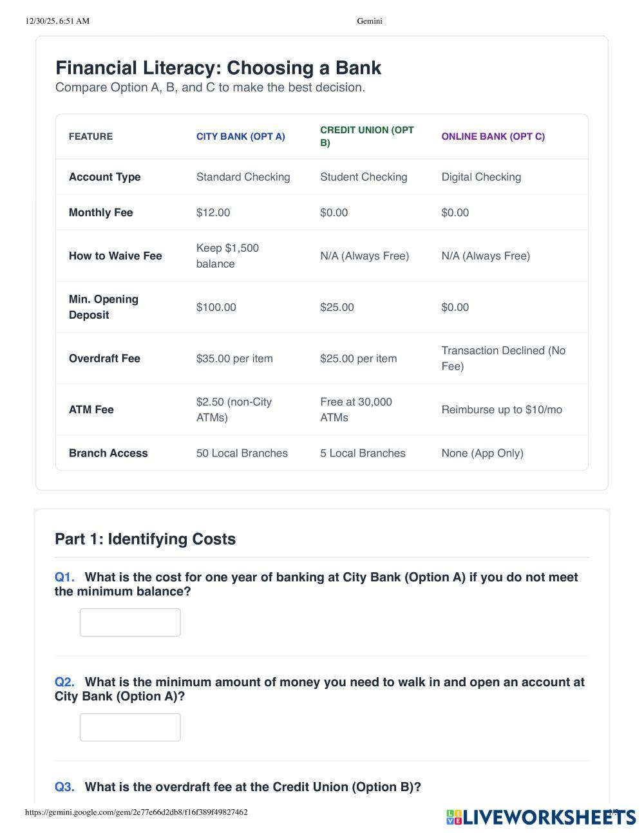Click the City Bank (Opt A) column header
The height and width of the screenshot is (833, 644).
pos(240,136)
